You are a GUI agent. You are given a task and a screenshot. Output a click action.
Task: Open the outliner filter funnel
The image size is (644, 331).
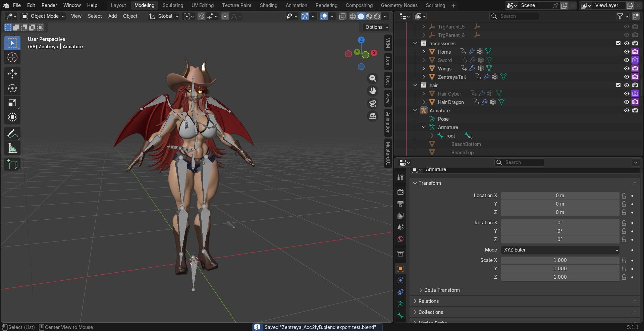point(620,16)
